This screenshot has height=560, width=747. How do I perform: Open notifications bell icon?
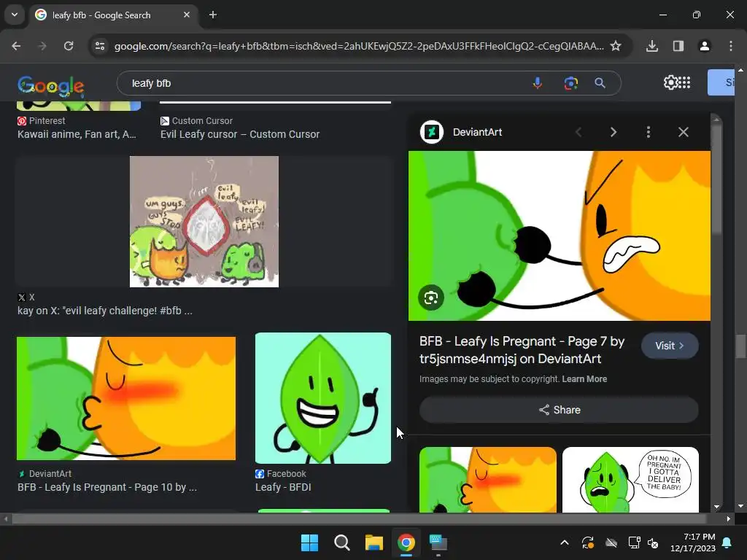click(x=727, y=542)
